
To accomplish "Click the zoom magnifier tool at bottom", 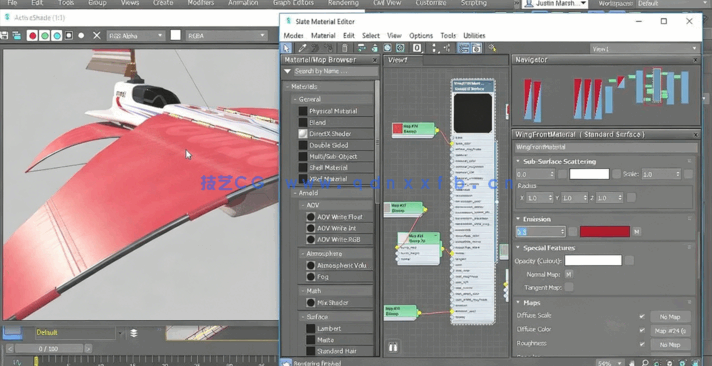I will pos(645,363).
